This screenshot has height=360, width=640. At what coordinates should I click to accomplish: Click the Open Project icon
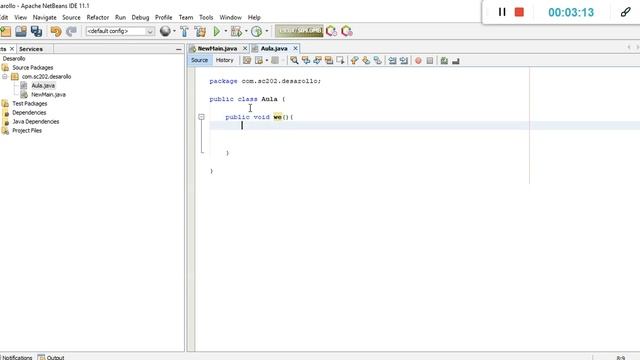point(21,31)
